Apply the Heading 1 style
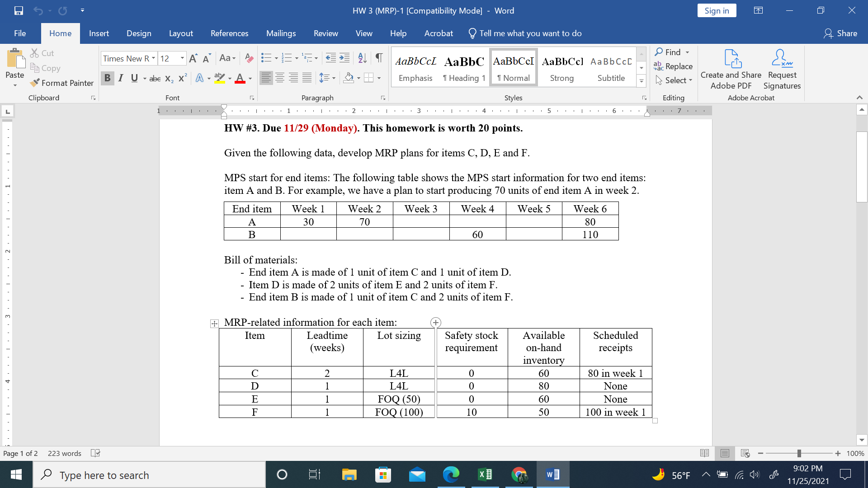This screenshot has height=488, width=868. [x=464, y=68]
